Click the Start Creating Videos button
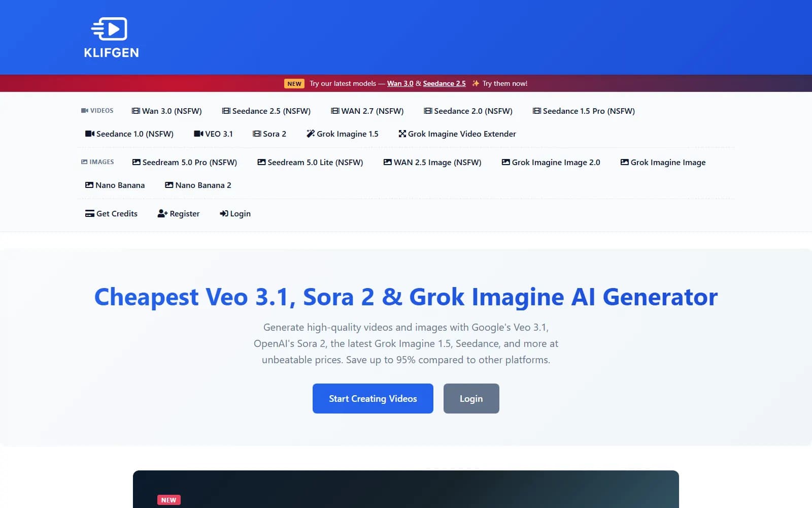The image size is (812, 508). coord(373,398)
